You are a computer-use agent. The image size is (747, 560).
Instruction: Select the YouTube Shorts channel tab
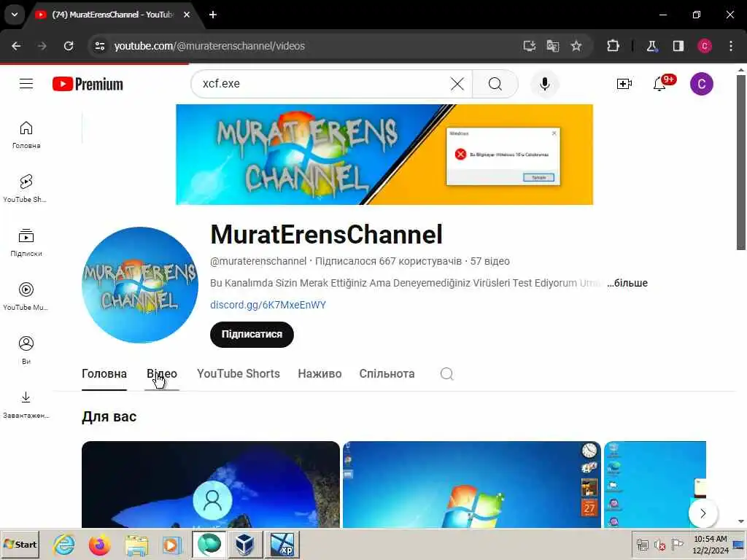(239, 374)
